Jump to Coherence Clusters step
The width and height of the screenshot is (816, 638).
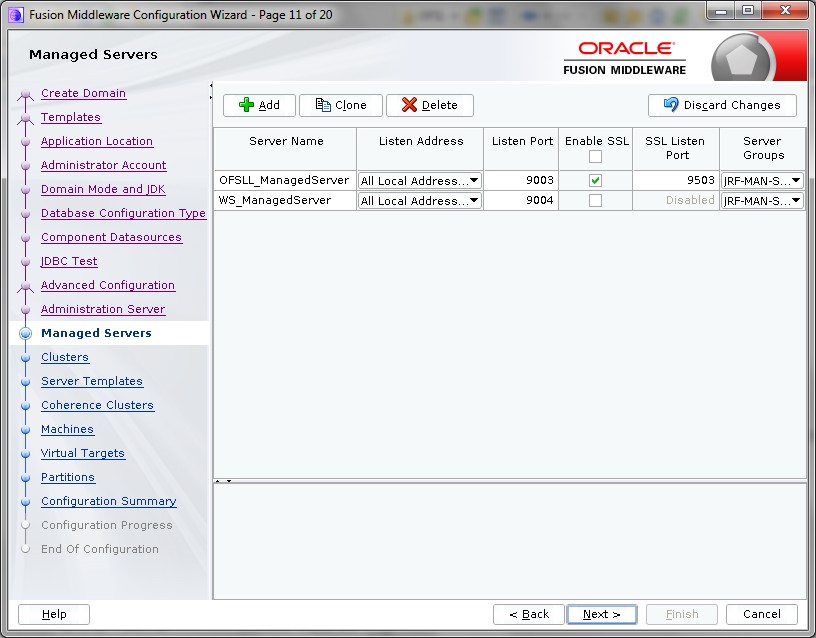click(97, 405)
